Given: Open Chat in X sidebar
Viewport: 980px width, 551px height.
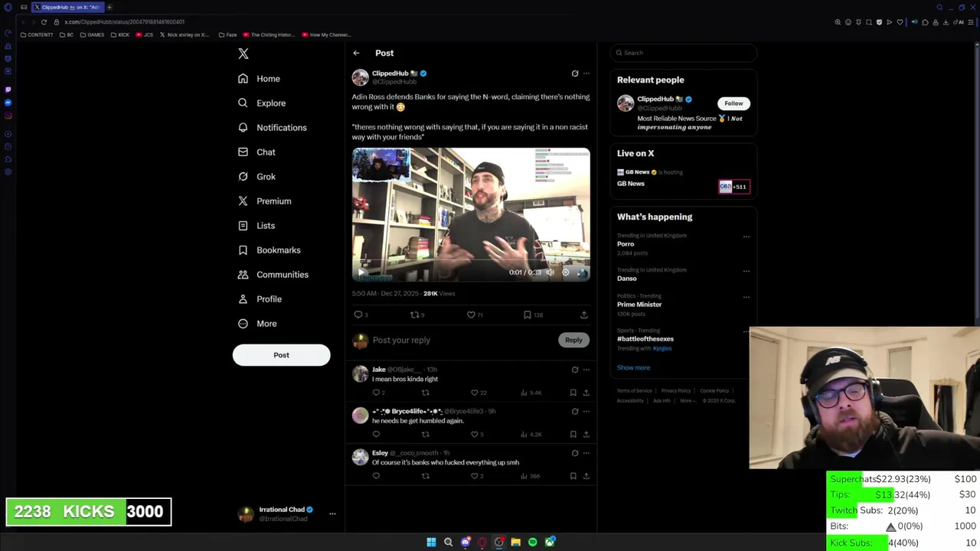Looking at the screenshot, I should pos(256,152).
